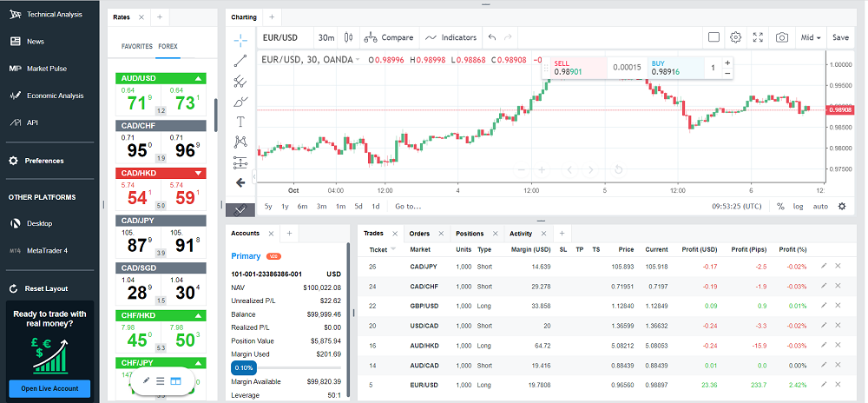Enter fullscreen chart mode
The width and height of the screenshot is (868, 403).
pos(758,37)
